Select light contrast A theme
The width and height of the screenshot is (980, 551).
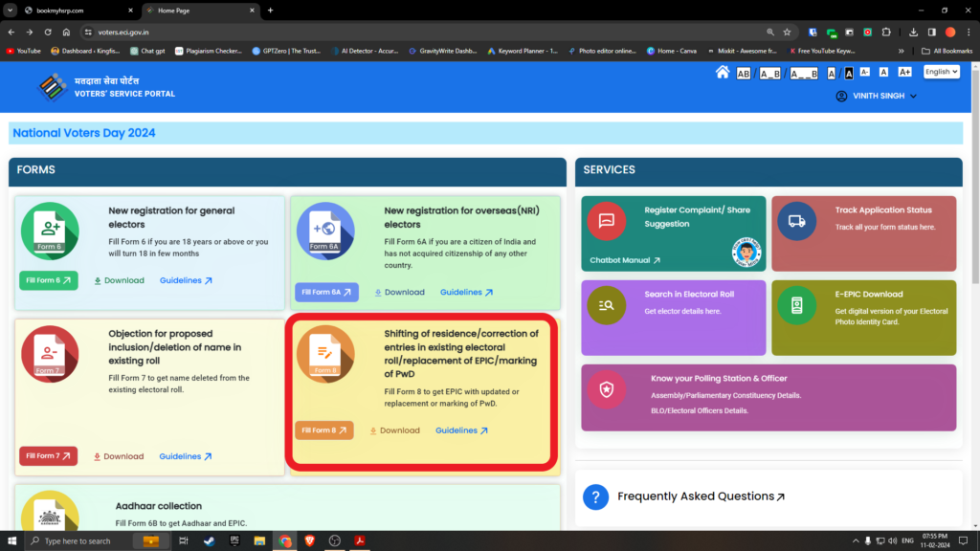(x=832, y=74)
